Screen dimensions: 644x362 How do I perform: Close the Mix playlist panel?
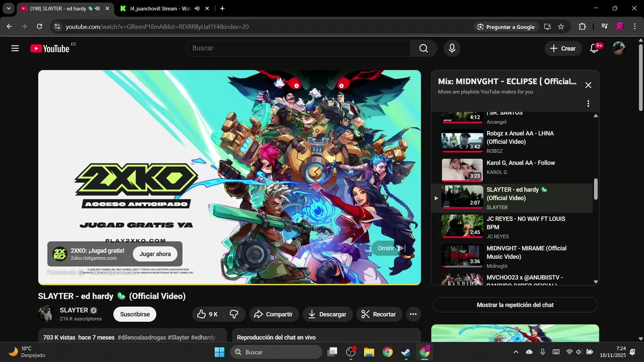pos(588,85)
